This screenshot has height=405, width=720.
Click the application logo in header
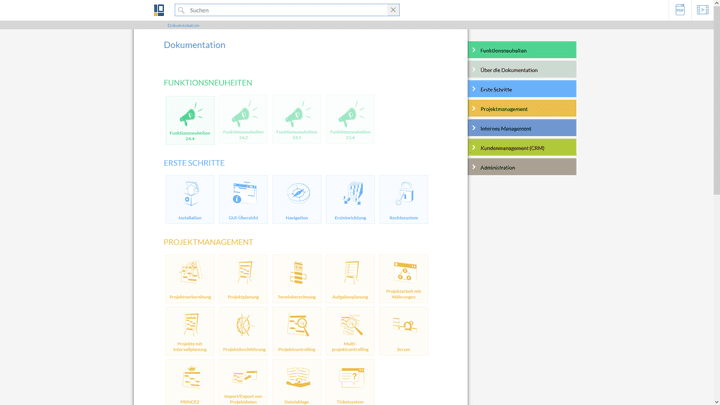(x=159, y=10)
